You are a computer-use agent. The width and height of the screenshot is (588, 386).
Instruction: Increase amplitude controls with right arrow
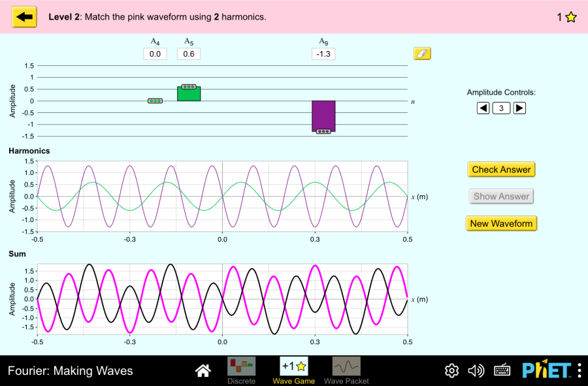point(519,108)
